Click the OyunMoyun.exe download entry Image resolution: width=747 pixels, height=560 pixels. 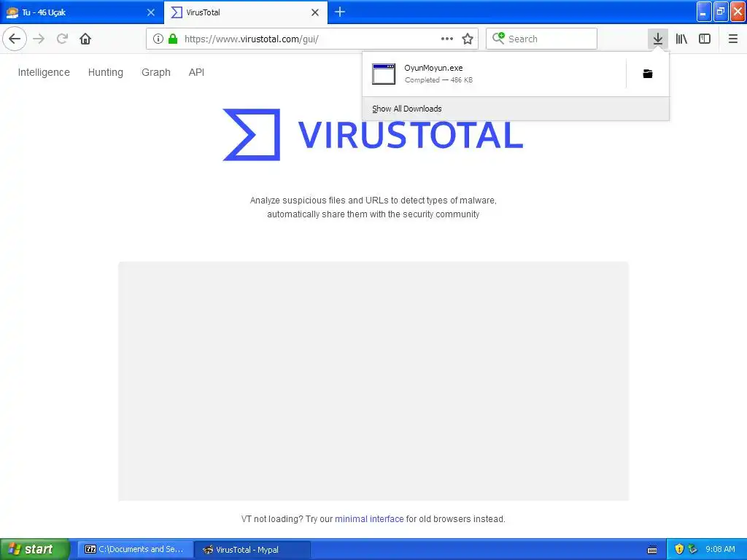[x=495, y=74]
